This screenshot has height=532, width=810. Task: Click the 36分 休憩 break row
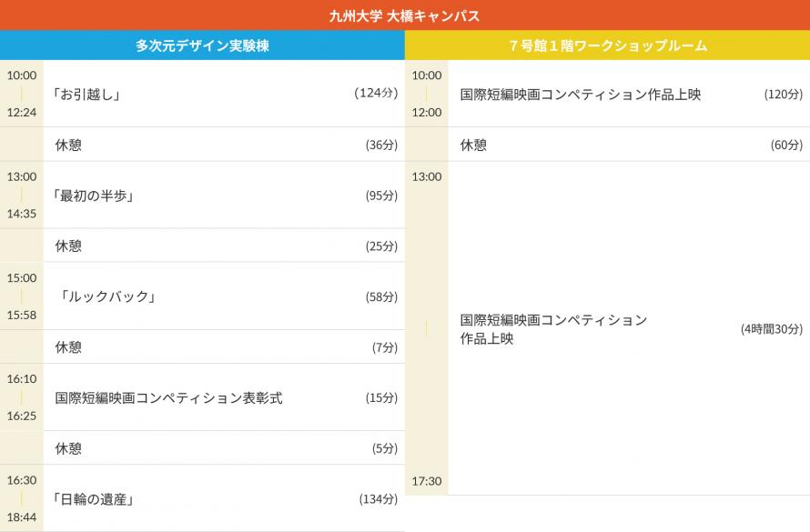coord(223,145)
